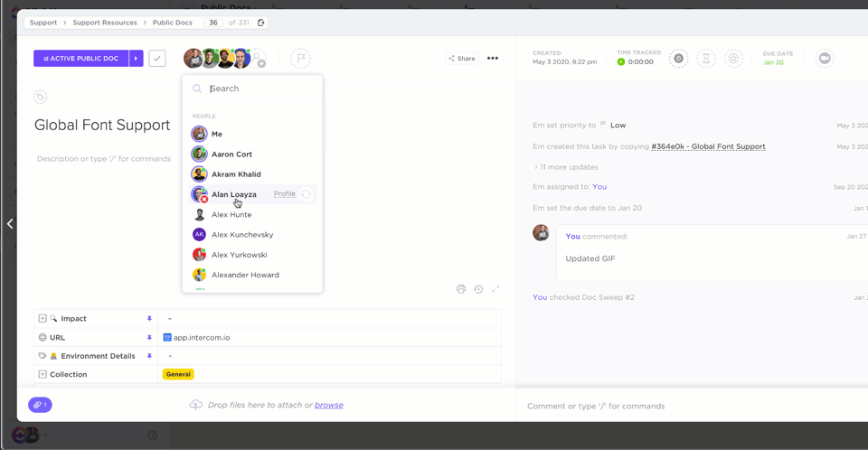Open description history clock icon
868x450 pixels.
478,289
